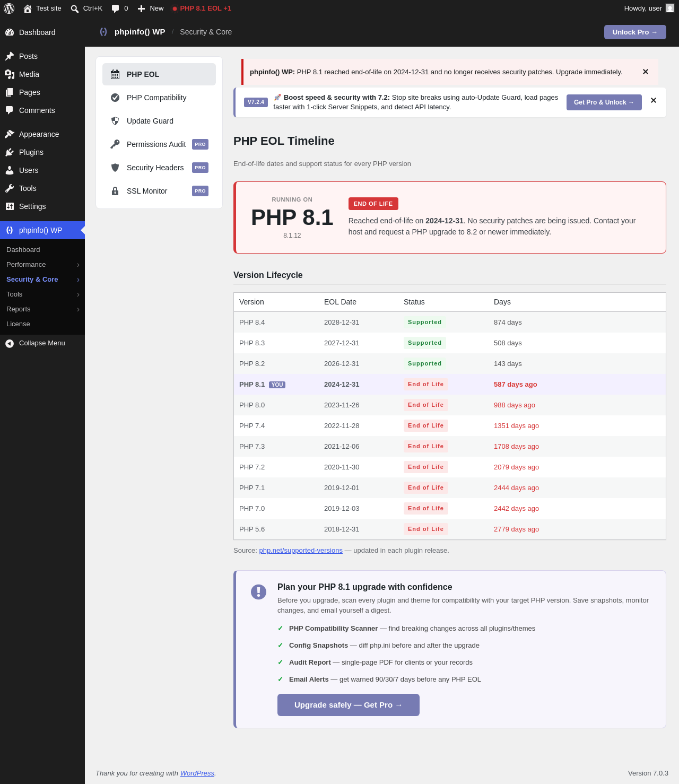Select SSL Monitor lock icon

click(x=115, y=191)
